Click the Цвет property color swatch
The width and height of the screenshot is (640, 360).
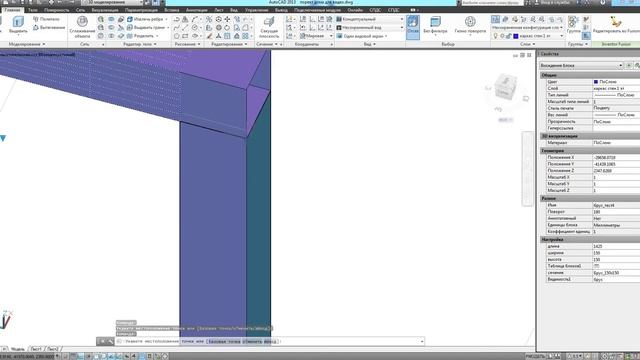596,82
